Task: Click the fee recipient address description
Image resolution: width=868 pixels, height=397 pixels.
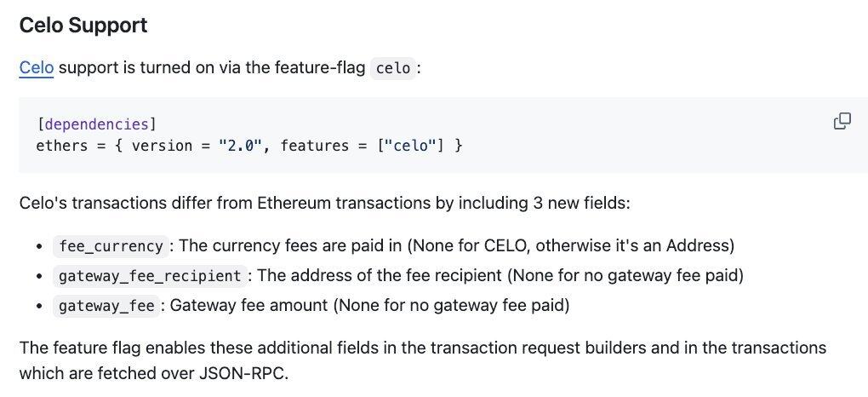Action: click(x=500, y=275)
